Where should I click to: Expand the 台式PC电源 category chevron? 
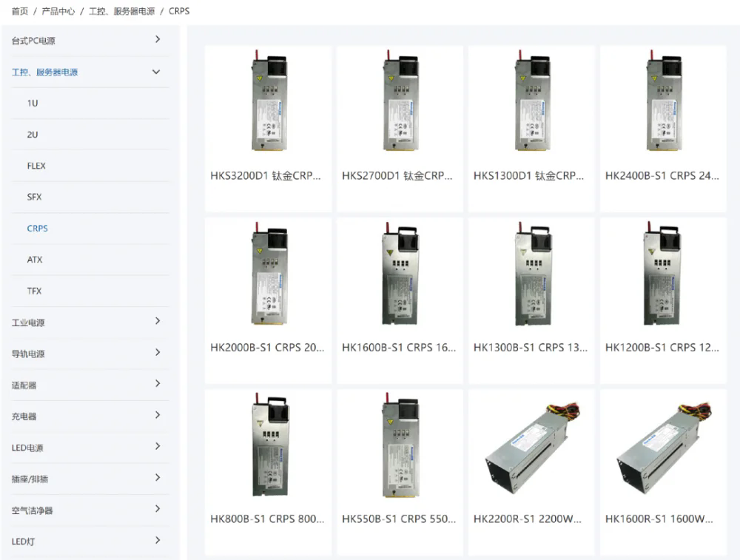(x=158, y=39)
